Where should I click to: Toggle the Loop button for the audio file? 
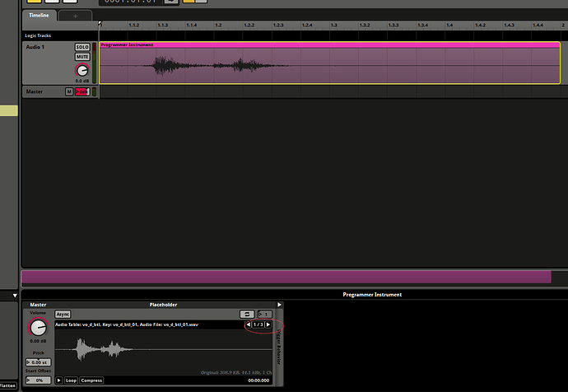coord(71,380)
